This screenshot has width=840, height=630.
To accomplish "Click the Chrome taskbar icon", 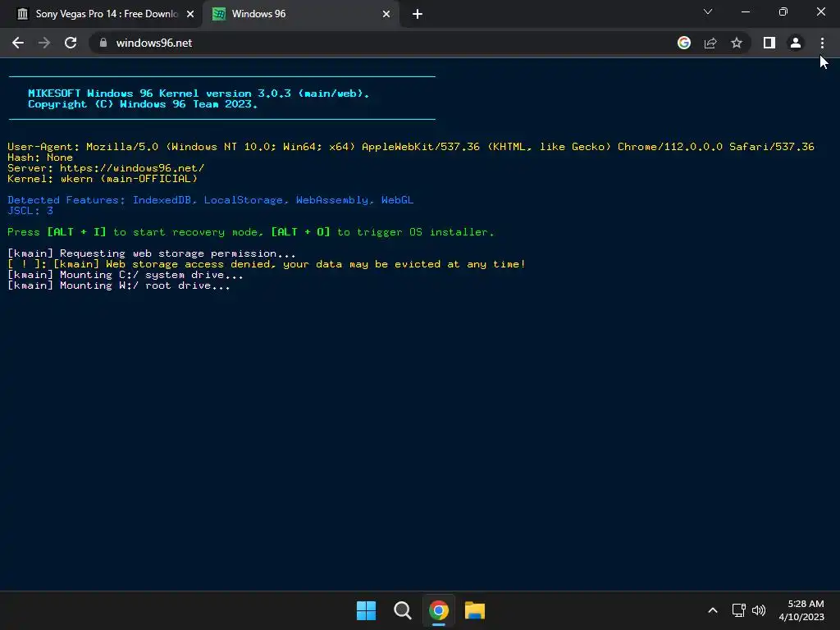I will click(x=439, y=610).
